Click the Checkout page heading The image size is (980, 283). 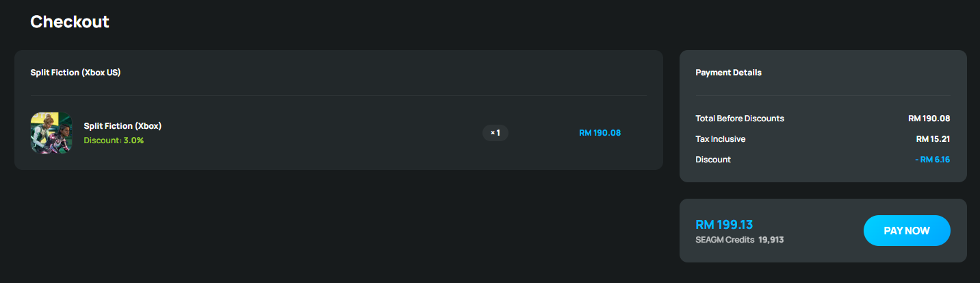point(70,22)
